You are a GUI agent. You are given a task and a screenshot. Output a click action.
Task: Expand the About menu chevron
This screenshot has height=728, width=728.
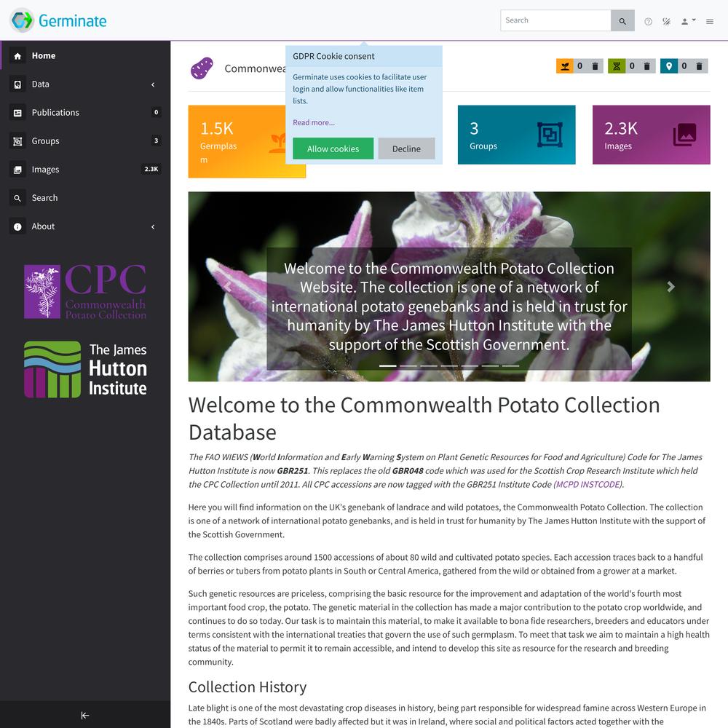(x=153, y=226)
